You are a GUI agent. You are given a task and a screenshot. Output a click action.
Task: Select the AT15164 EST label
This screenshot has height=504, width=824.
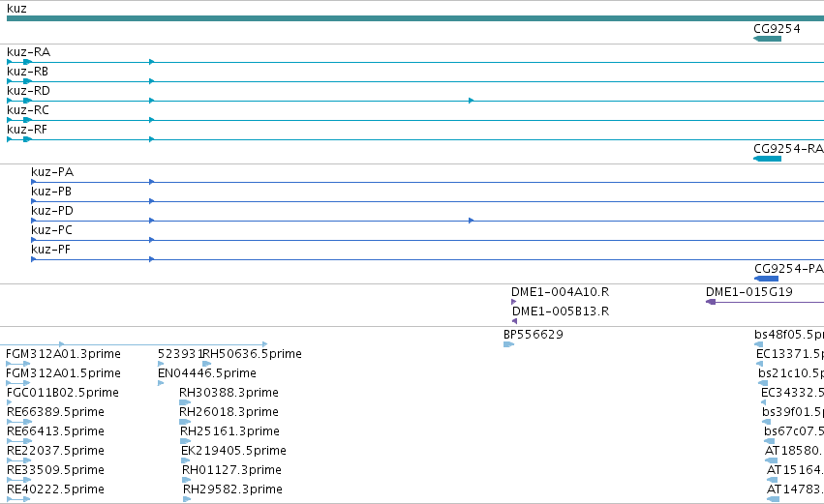(x=795, y=470)
